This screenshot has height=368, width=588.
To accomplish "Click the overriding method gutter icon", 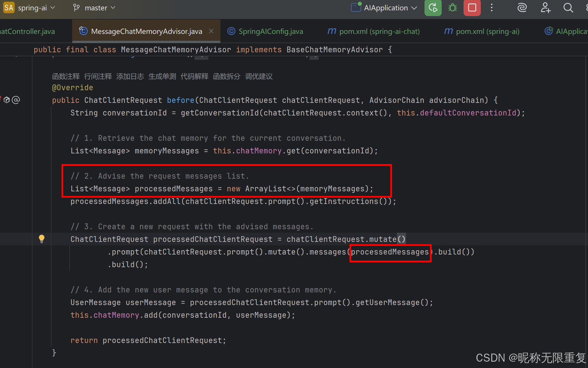I will tap(6, 100).
